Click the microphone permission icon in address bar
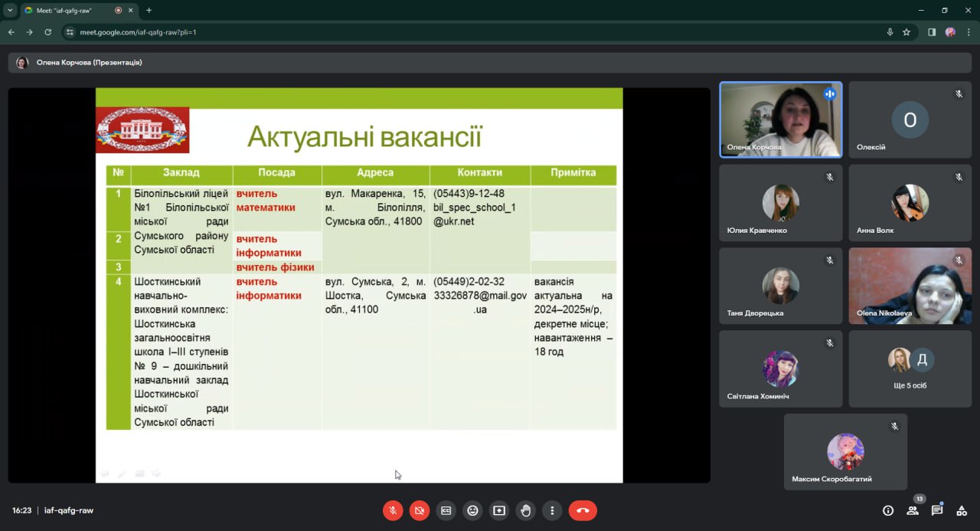 tap(890, 32)
